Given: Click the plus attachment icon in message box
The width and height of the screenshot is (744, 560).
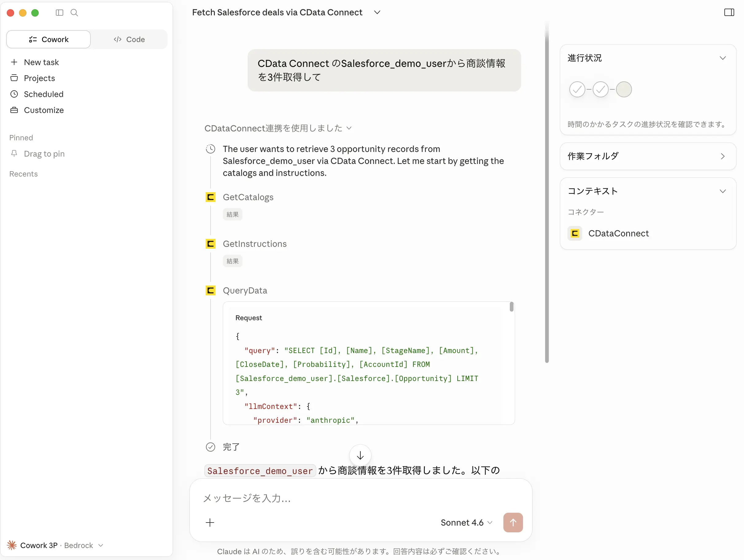Looking at the screenshot, I should pyautogui.click(x=210, y=522).
